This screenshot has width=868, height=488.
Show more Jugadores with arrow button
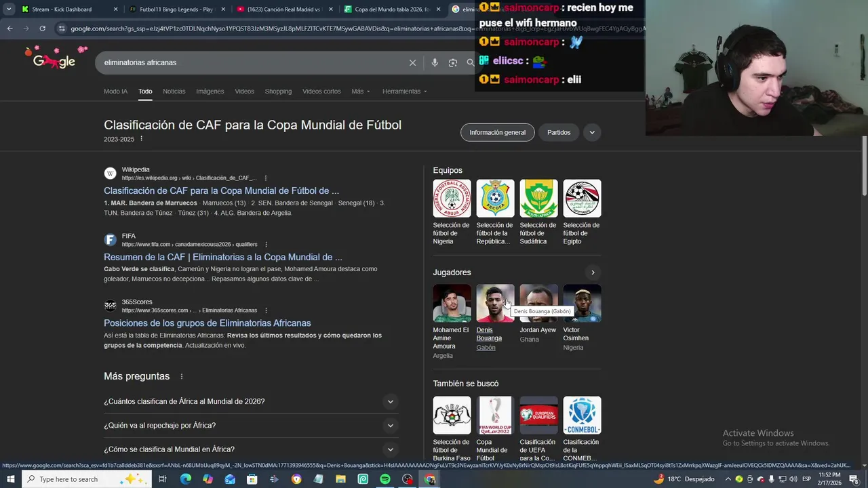[593, 272]
